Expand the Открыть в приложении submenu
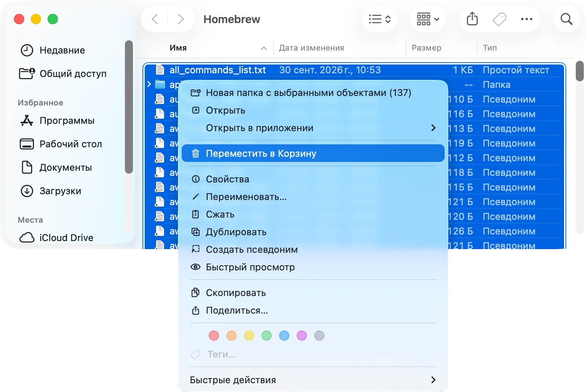 313,128
